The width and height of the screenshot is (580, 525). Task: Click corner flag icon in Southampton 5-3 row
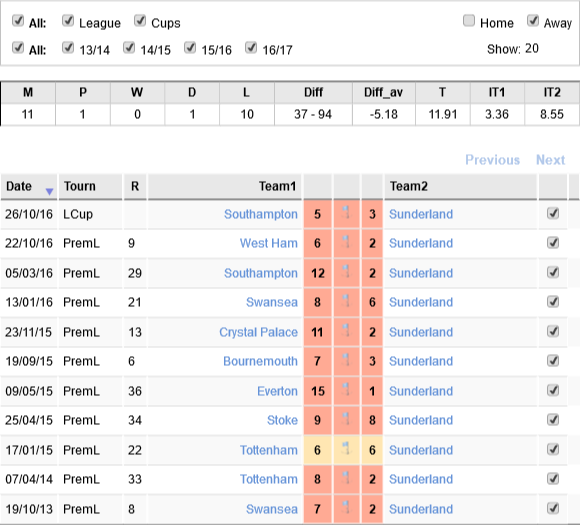point(346,212)
